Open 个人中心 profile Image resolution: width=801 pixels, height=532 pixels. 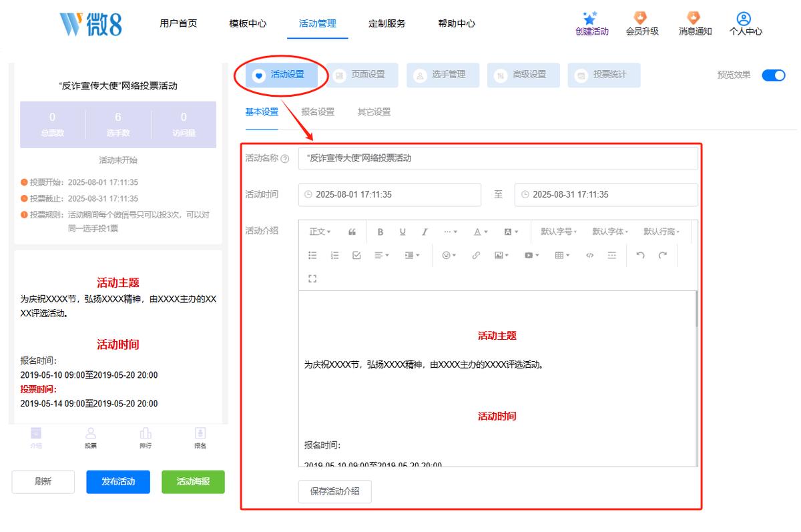[x=746, y=23]
